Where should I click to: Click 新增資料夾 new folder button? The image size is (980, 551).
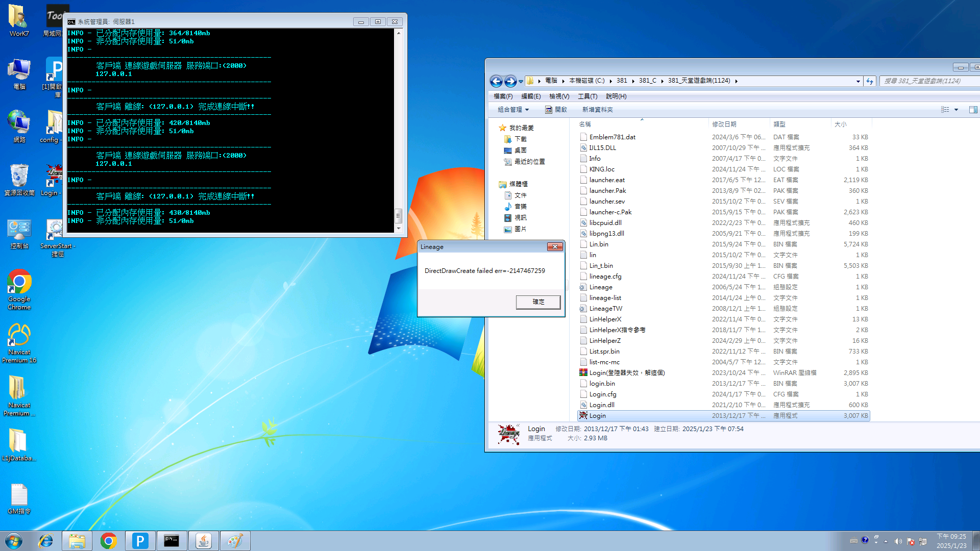point(597,110)
